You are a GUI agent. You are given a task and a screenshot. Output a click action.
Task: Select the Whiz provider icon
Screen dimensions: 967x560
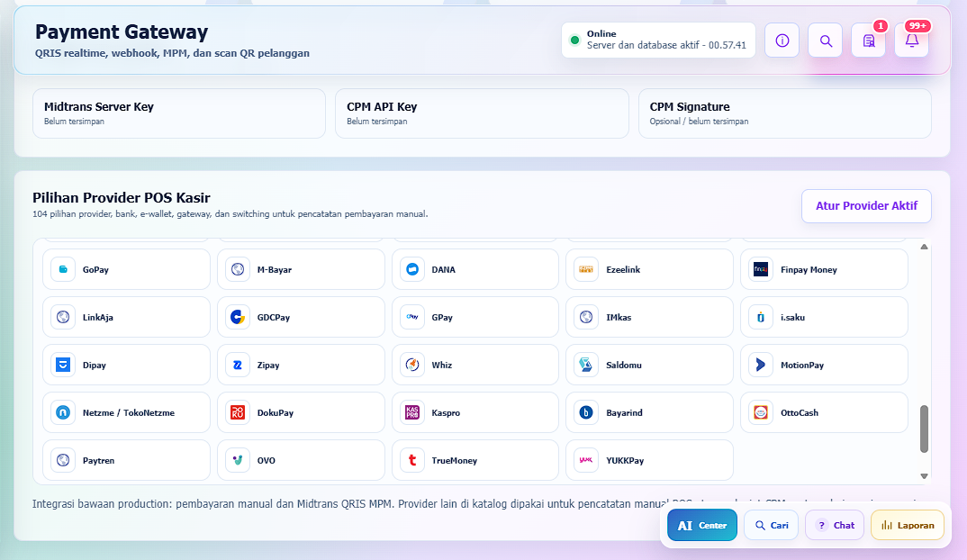pos(412,366)
